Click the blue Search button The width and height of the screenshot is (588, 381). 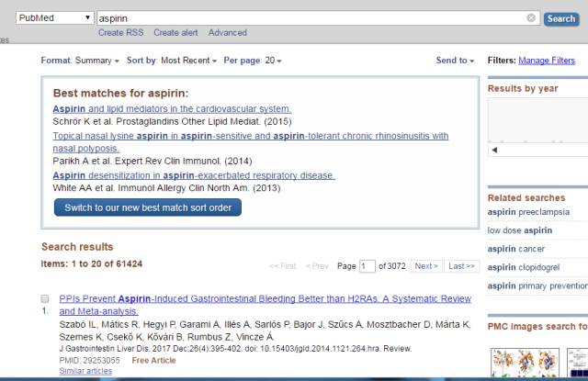(x=560, y=18)
